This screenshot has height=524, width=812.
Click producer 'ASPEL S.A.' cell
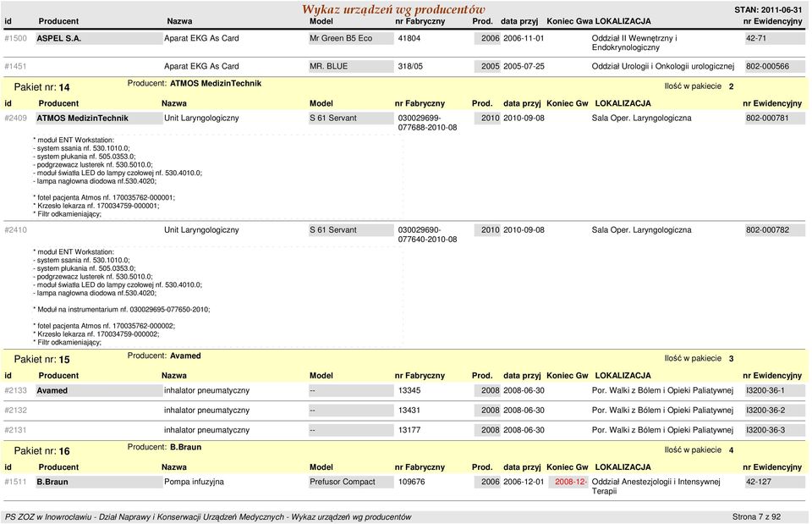click(99, 38)
